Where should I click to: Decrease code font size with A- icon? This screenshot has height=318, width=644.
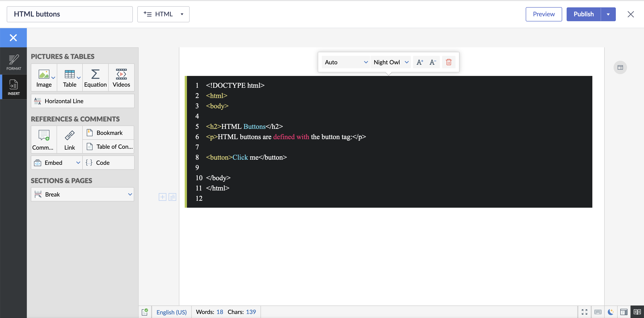[432, 62]
